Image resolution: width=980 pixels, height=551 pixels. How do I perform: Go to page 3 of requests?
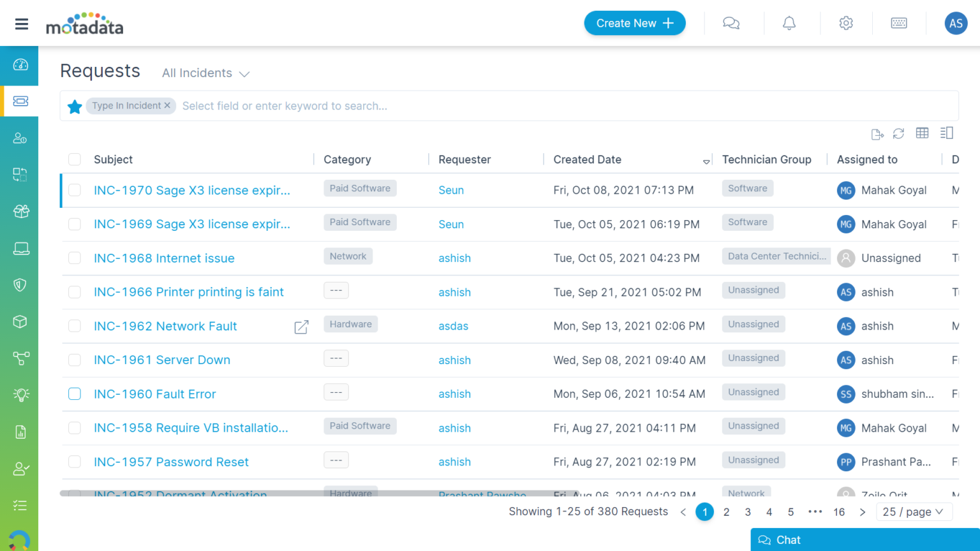click(x=748, y=512)
